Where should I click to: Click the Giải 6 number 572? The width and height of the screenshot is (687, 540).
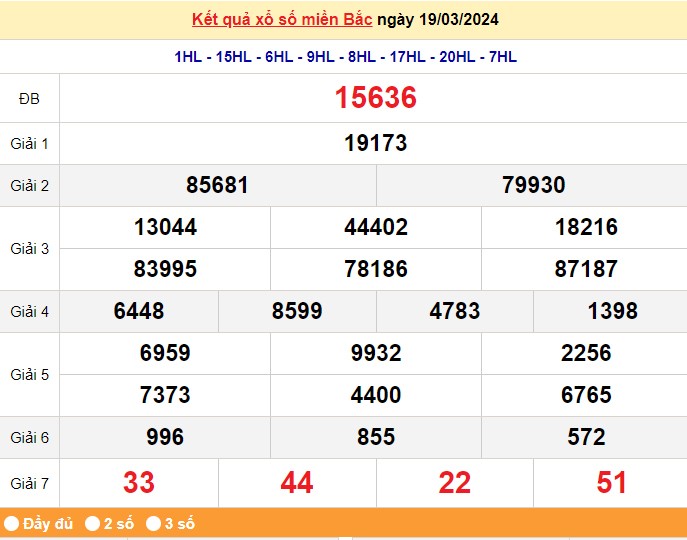[586, 437]
